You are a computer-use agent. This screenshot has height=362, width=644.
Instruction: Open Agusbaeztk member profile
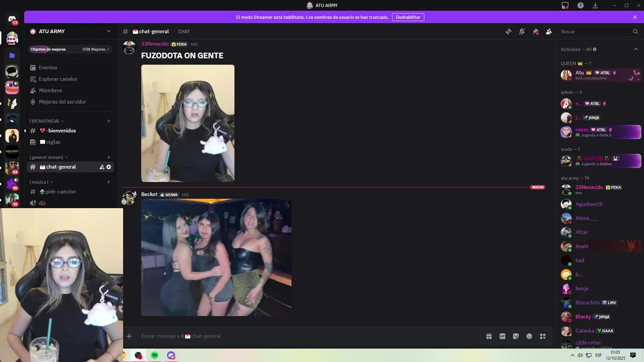click(x=600, y=204)
